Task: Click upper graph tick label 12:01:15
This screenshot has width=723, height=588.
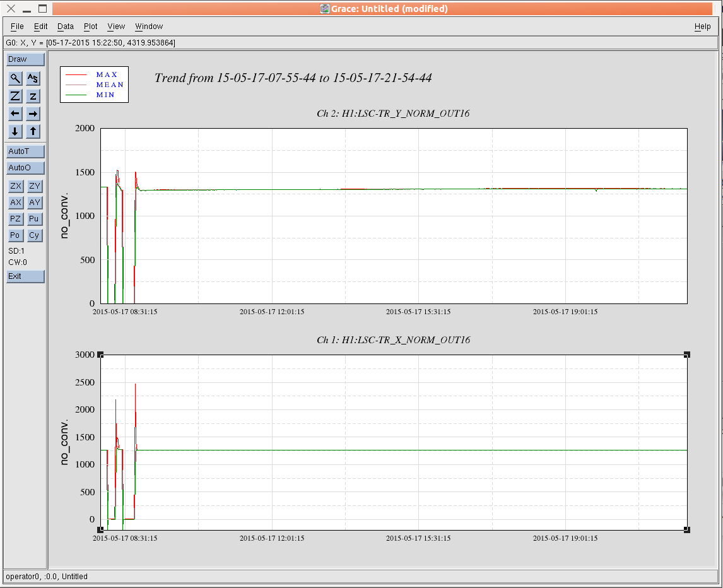Action: click(272, 312)
